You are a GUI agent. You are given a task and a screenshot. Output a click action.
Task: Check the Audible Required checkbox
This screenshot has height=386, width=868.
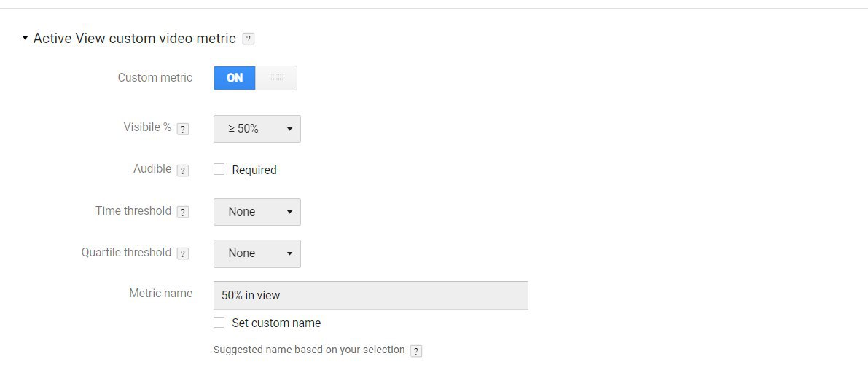219,169
